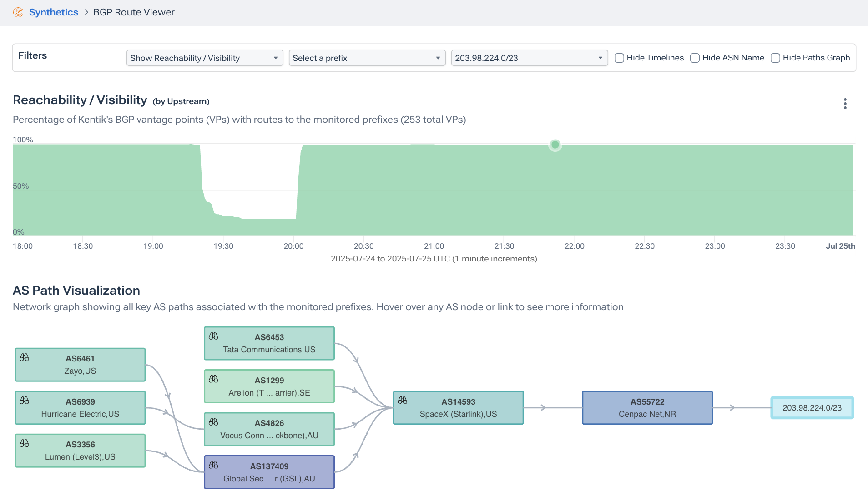This screenshot has height=501, width=868.
Task: Select the AS55722 Cenpac Net,NR node
Action: [647, 408]
